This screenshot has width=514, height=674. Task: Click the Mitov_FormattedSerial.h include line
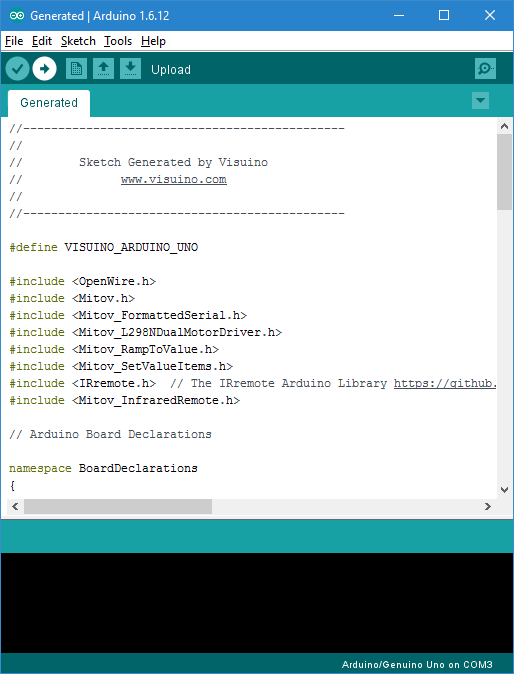(x=128, y=316)
